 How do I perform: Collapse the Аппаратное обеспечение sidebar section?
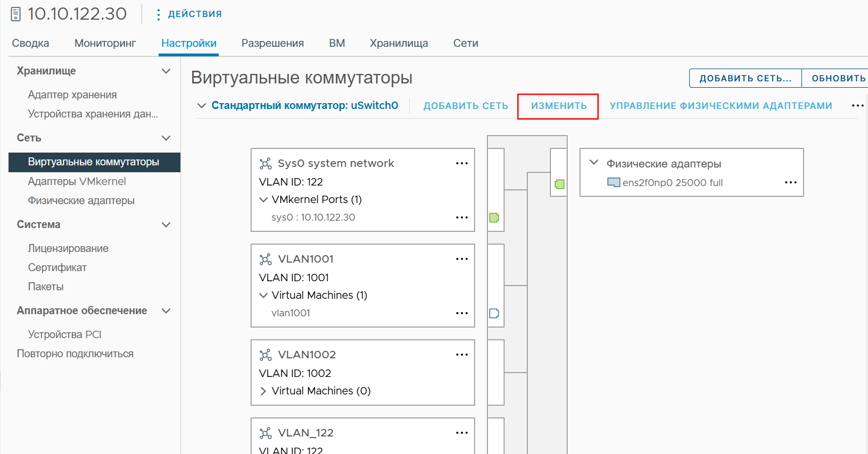[x=166, y=311]
